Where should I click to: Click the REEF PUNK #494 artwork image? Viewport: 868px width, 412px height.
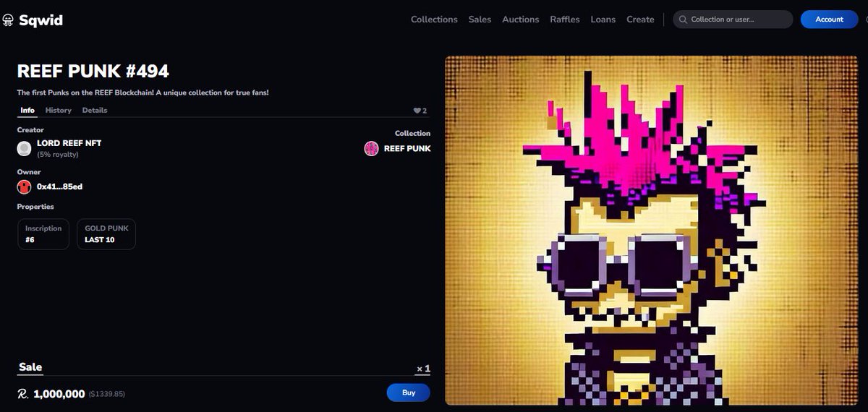click(x=651, y=231)
